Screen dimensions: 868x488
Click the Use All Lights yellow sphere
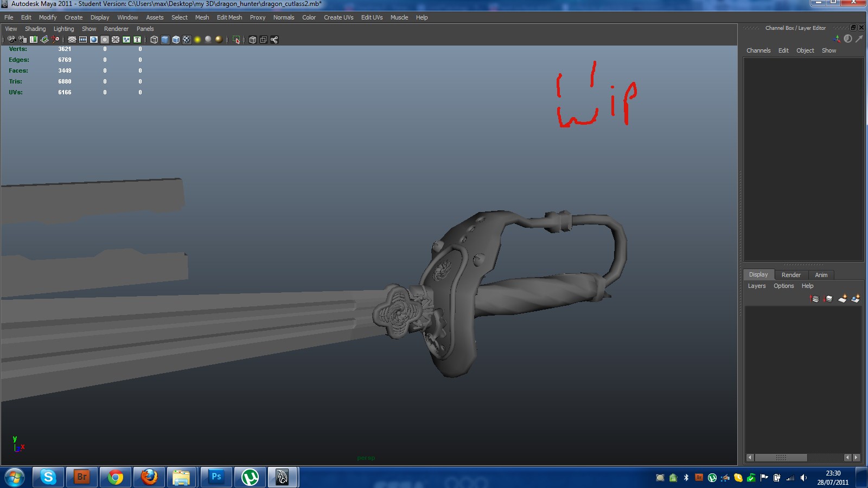coord(197,40)
